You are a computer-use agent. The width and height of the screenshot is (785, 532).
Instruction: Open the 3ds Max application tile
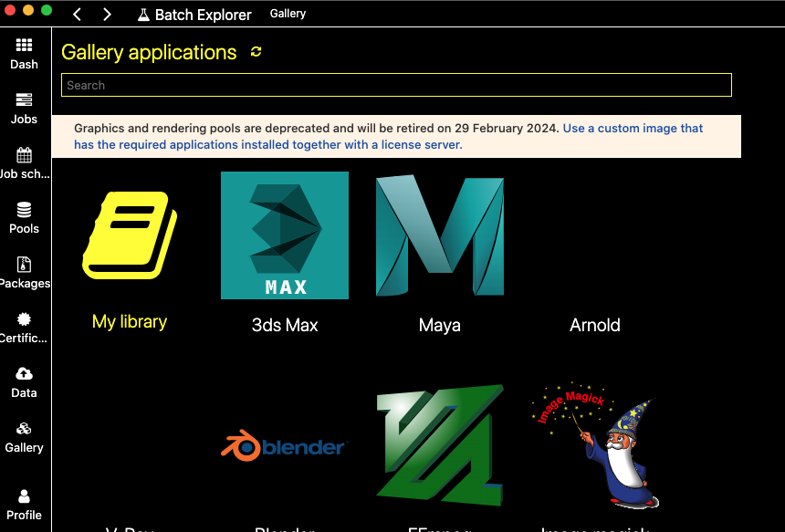coord(285,235)
